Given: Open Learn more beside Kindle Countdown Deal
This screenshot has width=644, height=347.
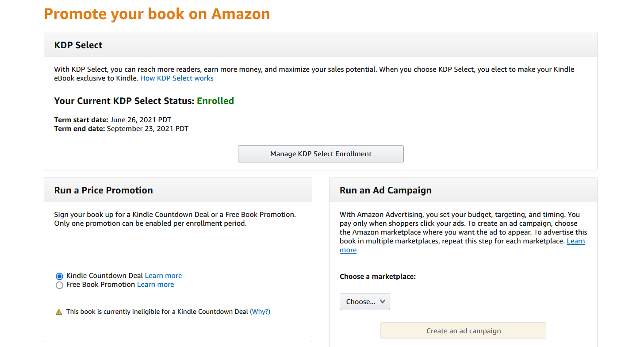Looking at the screenshot, I should coord(163,276).
